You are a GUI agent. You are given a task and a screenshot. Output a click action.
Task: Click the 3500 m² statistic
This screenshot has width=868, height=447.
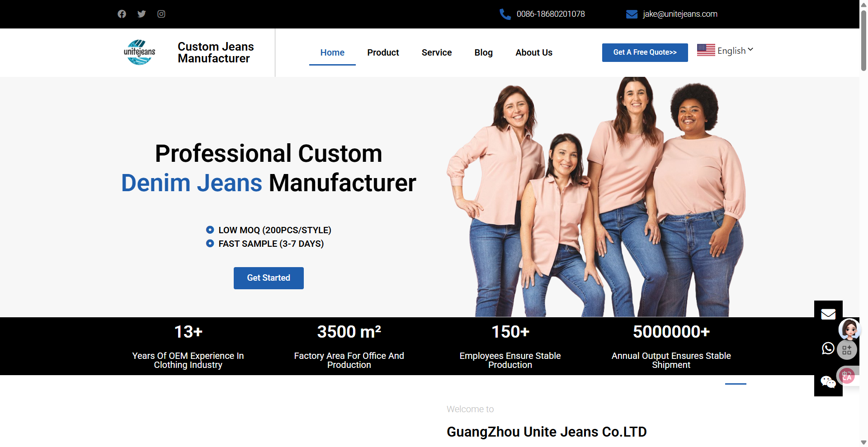click(349, 332)
